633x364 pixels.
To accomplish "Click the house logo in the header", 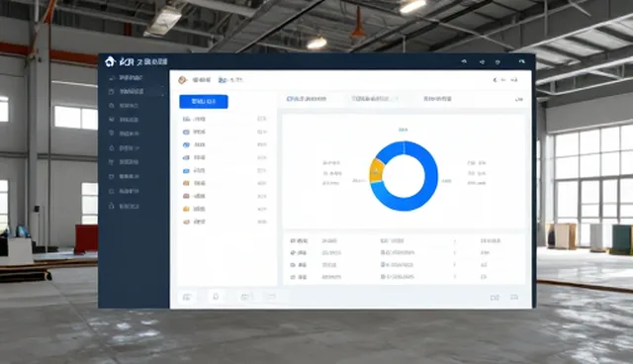I will (110, 61).
